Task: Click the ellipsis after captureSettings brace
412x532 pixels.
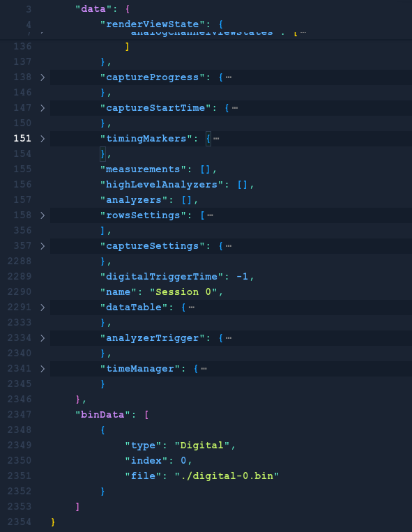Action: pos(229,246)
